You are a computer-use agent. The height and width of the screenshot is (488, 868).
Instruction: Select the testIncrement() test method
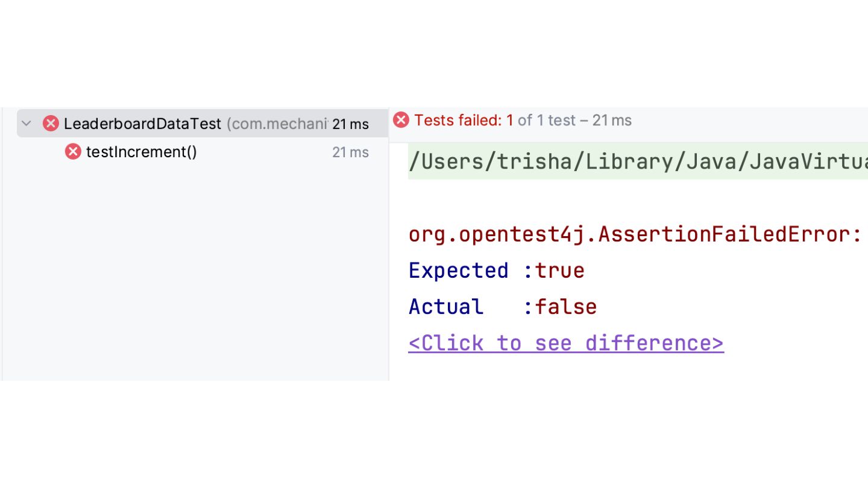click(142, 152)
